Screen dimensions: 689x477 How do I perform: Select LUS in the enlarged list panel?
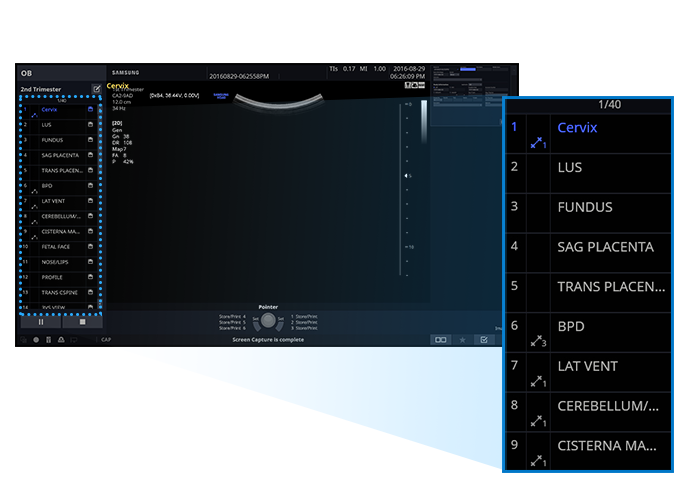tap(569, 167)
